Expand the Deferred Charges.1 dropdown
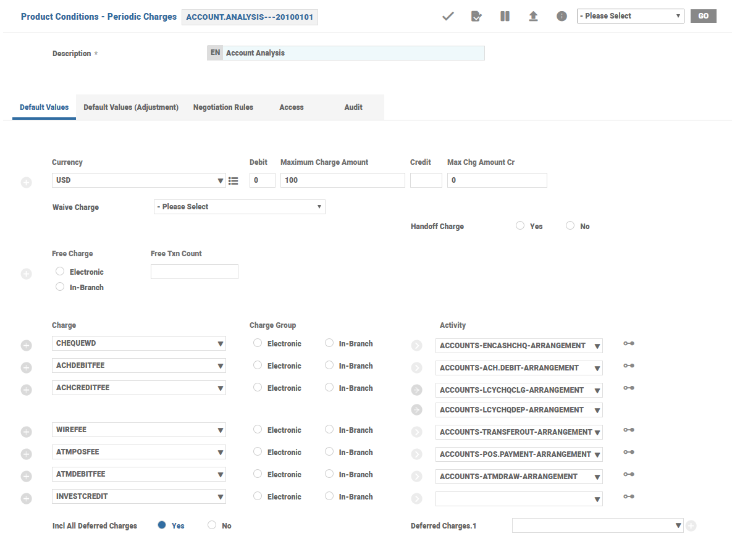732x560 pixels. pyautogui.click(x=597, y=525)
